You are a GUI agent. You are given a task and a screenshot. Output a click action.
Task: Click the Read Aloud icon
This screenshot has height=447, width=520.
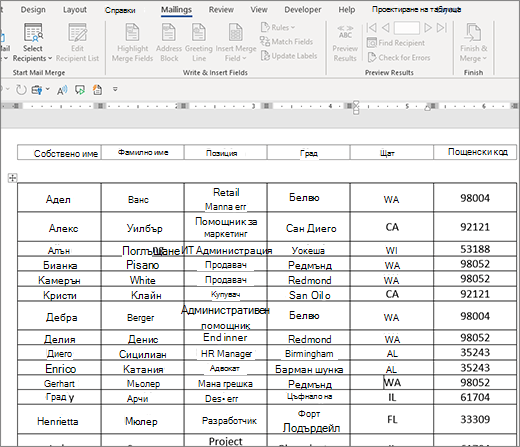coord(62,90)
